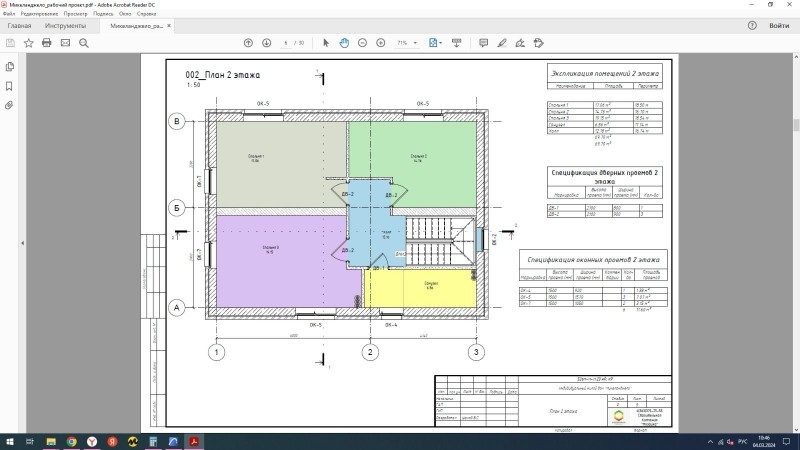Open Google Chrome from the taskbar
The image size is (800, 450).
click(72, 440)
